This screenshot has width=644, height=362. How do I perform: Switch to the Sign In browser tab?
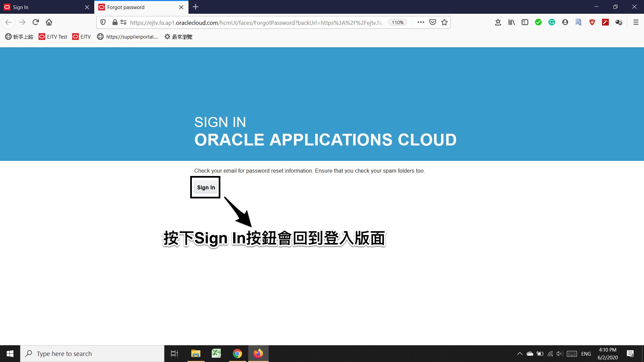(x=47, y=7)
